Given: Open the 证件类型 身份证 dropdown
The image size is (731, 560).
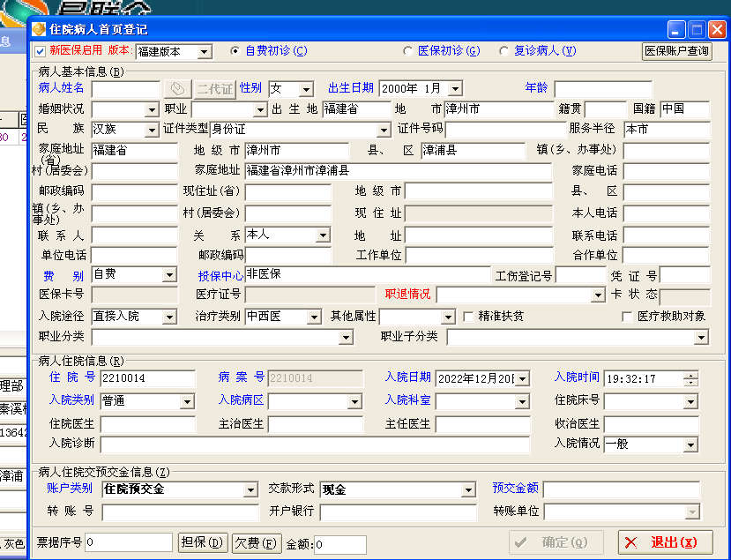Looking at the screenshot, I should [384, 131].
